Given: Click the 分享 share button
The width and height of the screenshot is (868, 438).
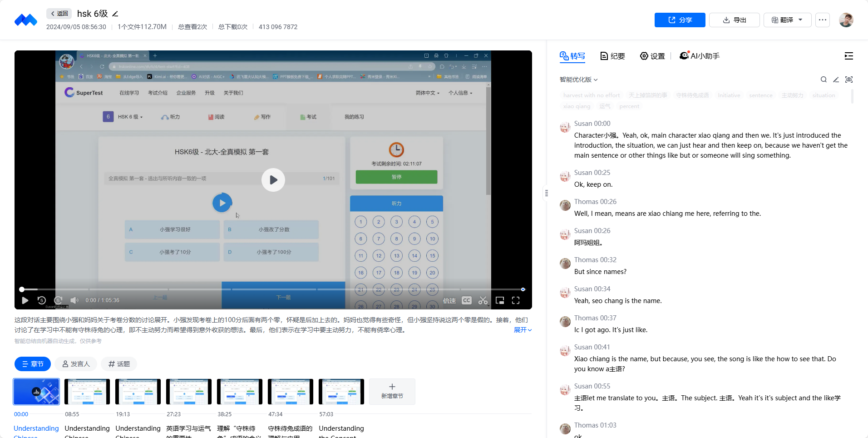Looking at the screenshot, I should click(680, 20).
